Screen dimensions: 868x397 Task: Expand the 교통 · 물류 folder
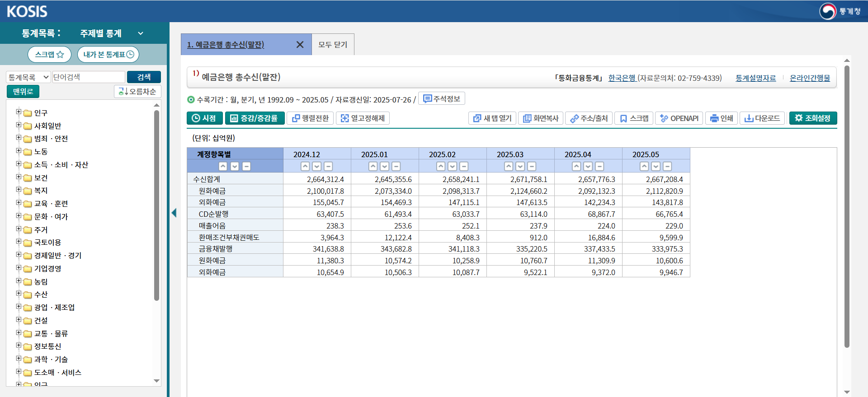(x=19, y=332)
